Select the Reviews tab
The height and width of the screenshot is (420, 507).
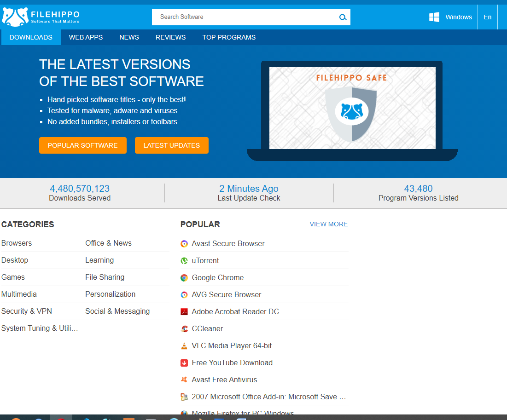[171, 37]
